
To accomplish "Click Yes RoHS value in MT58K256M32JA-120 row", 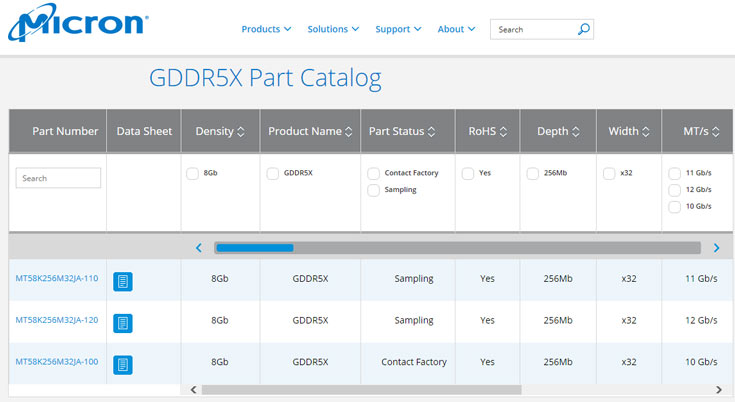I will point(487,320).
